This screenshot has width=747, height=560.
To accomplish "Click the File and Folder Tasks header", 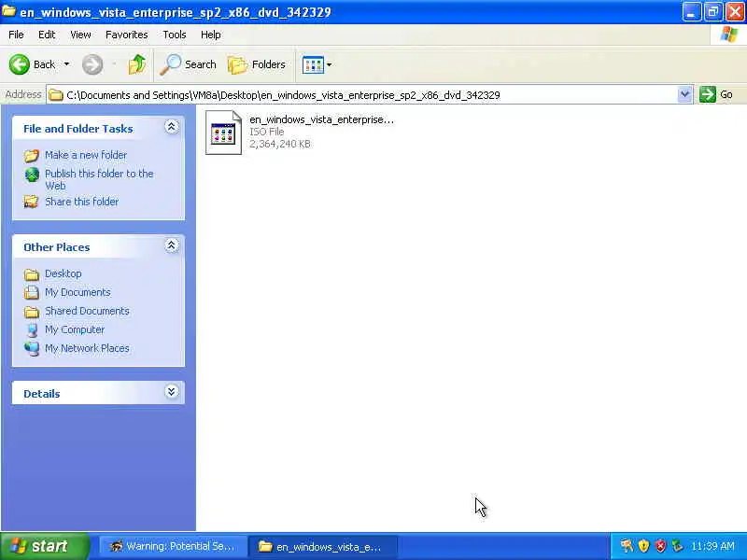I will (78, 129).
